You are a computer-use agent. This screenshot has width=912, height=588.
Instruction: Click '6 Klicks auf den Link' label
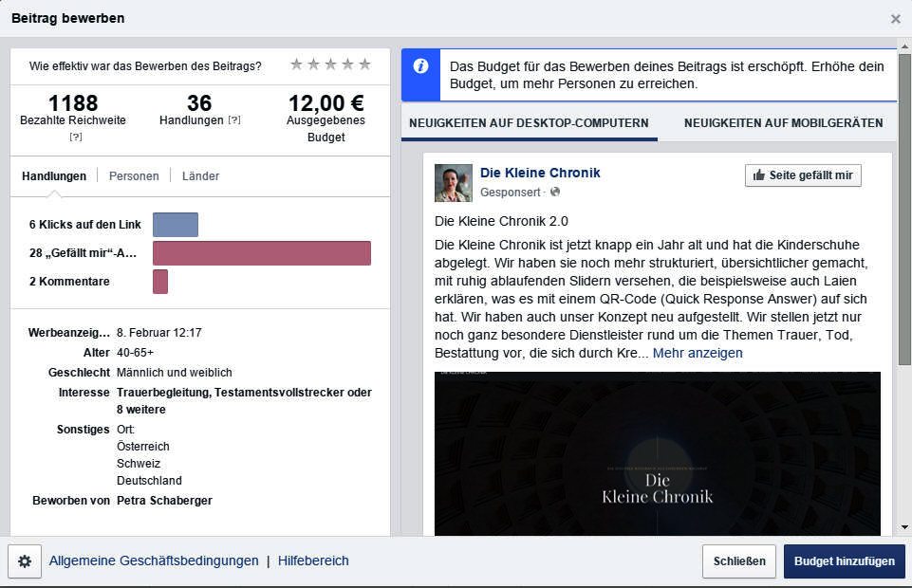click(84, 225)
